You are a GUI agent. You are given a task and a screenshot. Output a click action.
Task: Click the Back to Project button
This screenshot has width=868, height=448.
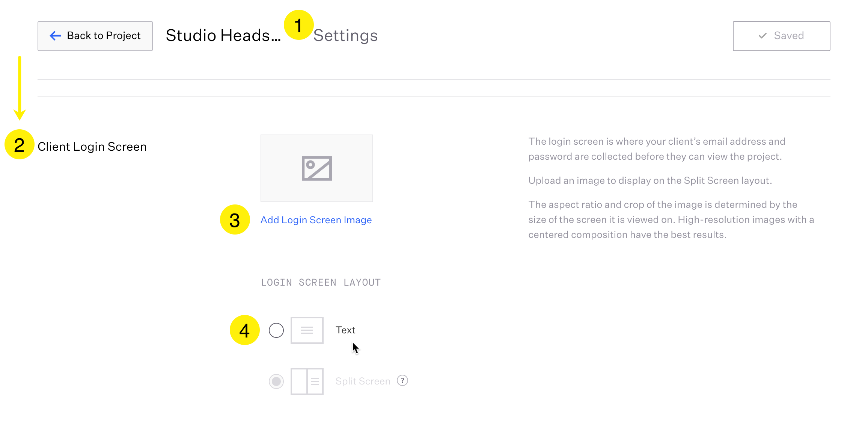point(95,36)
